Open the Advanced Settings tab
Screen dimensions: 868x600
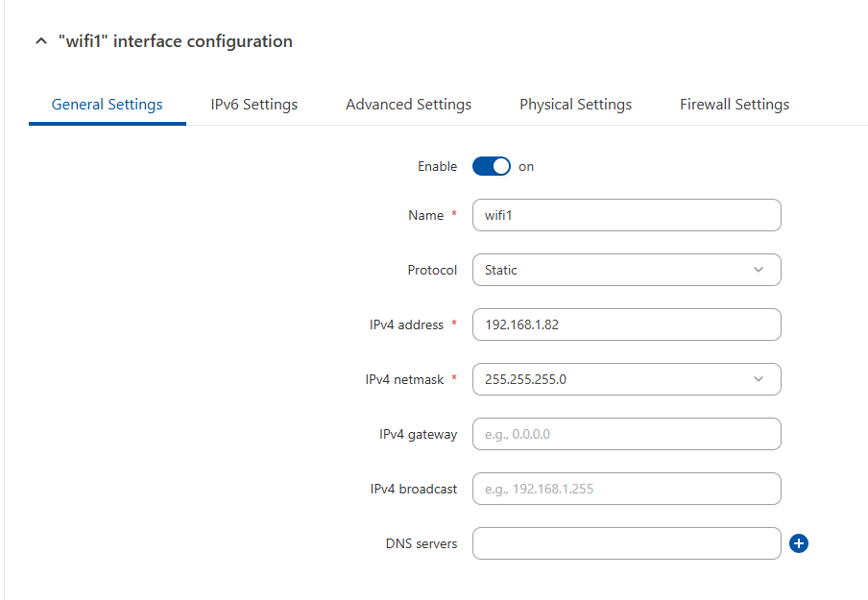[x=408, y=104]
